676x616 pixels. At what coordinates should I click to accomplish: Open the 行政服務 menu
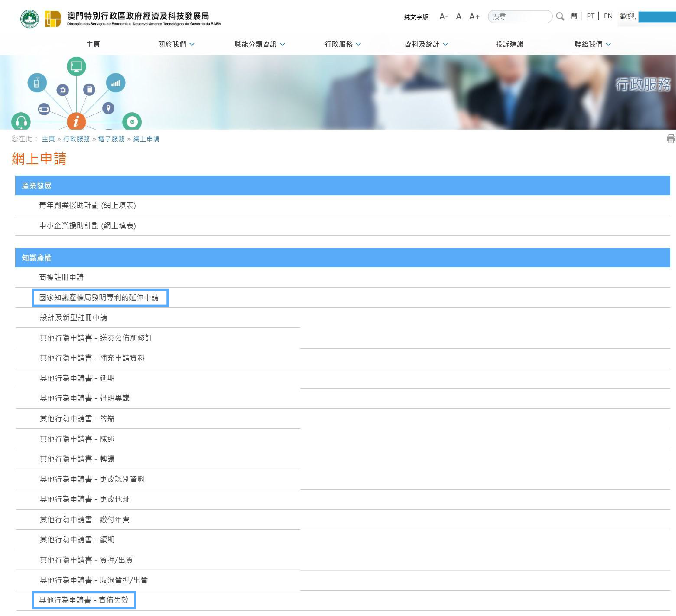coord(342,44)
